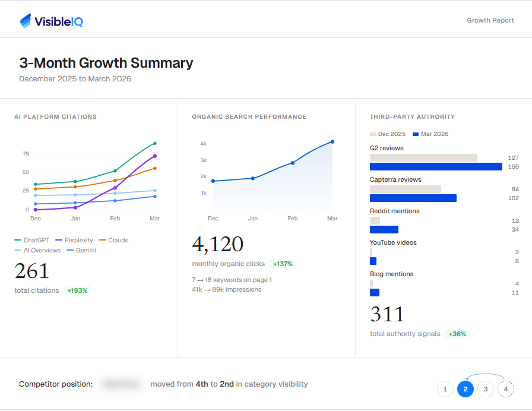Select position circle 3
The width and height of the screenshot is (532, 411).
(x=486, y=389)
